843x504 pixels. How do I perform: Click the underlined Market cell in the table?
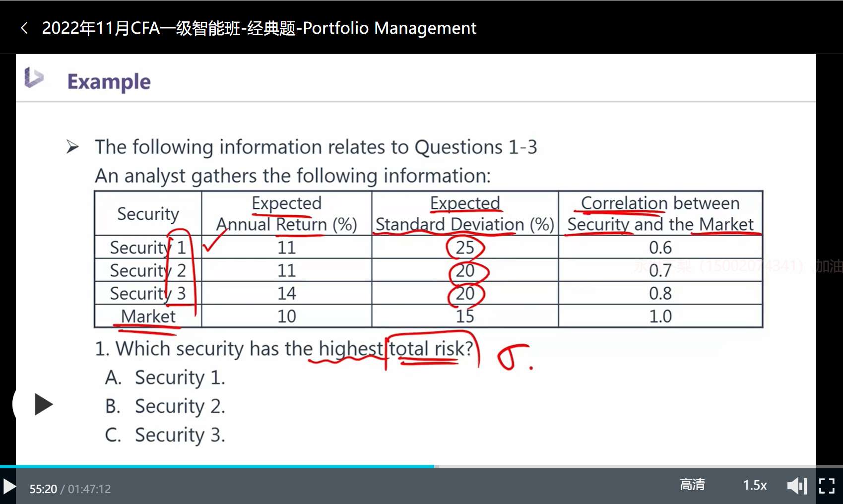[148, 316]
